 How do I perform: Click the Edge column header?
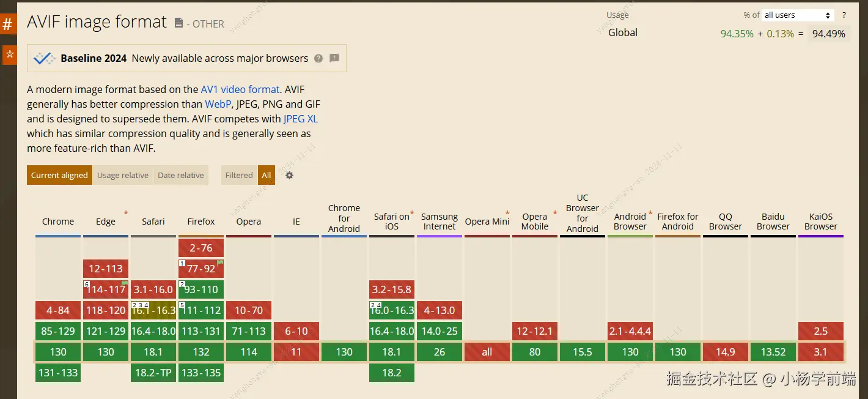pos(106,222)
